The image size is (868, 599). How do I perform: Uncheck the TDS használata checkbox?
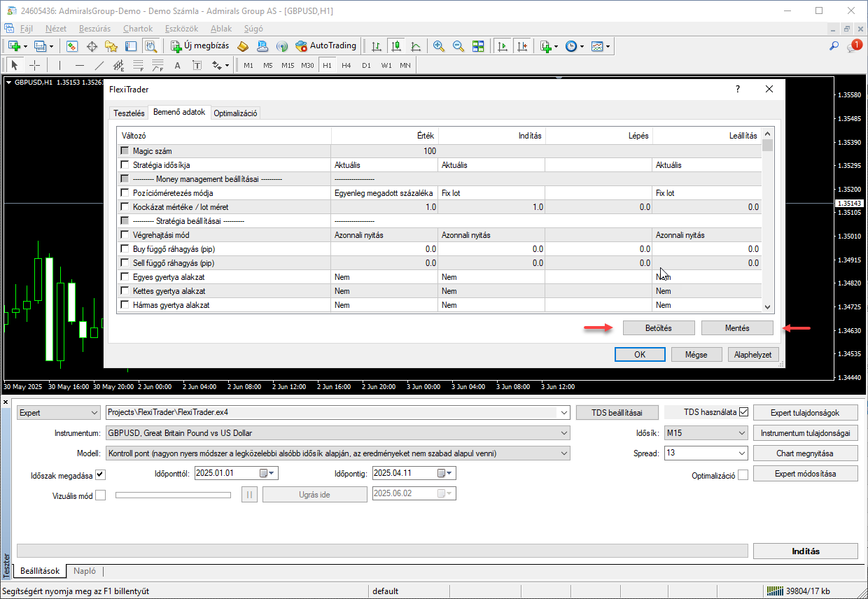tap(743, 412)
